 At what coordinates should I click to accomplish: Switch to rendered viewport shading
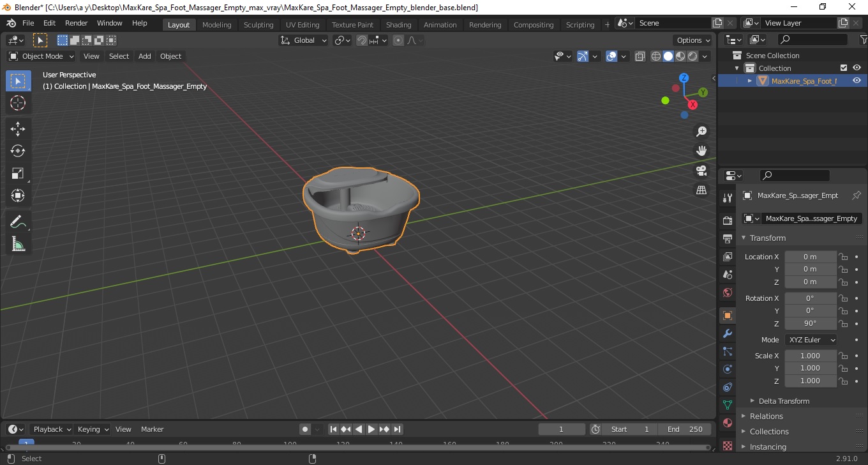pyautogui.click(x=692, y=56)
